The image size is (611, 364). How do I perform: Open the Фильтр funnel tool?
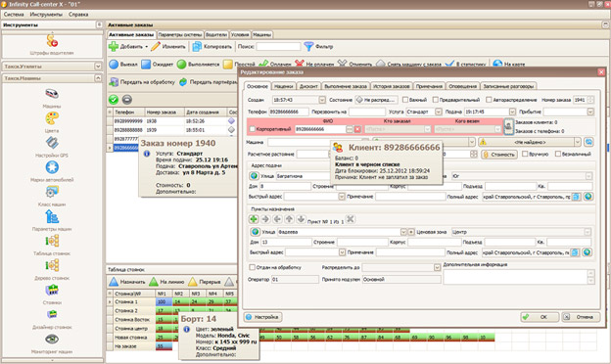(x=318, y=46)
